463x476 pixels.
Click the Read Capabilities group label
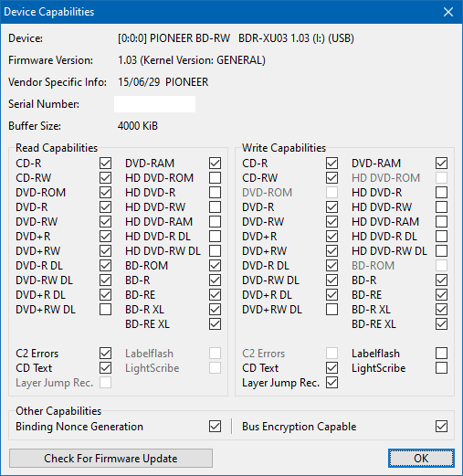[57, 148]
